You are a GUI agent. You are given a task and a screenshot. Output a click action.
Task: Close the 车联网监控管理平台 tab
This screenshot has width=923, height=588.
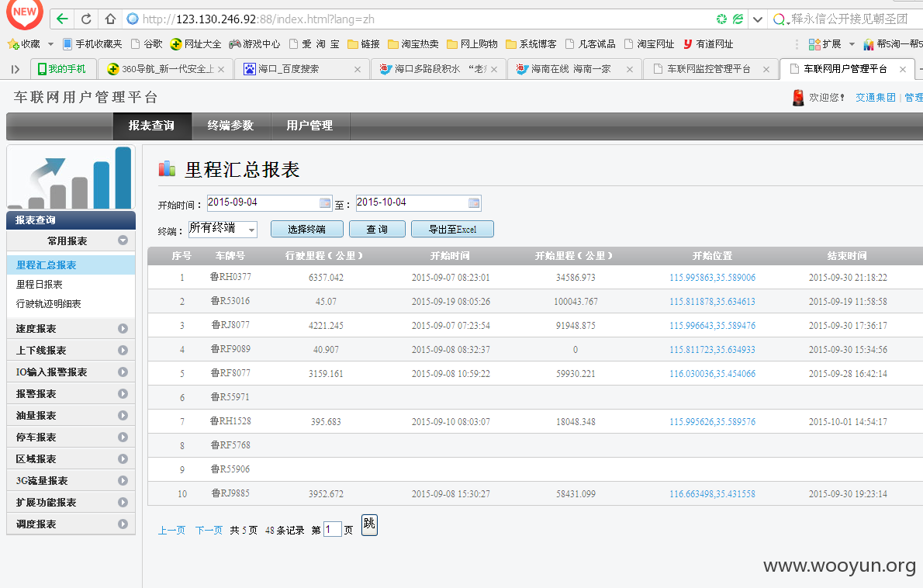coord(766,70)
